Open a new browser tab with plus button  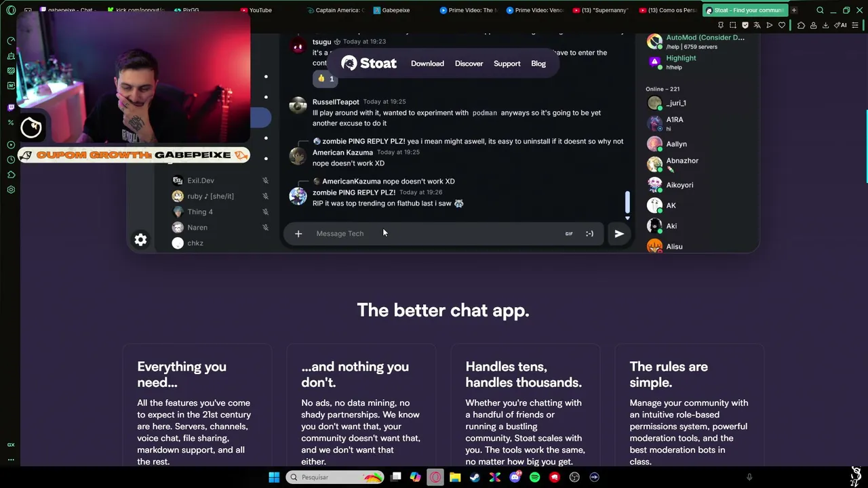click(793, 10)
